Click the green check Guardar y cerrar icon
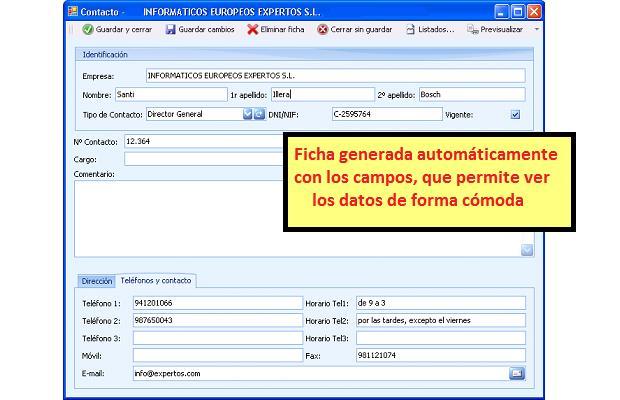The height and width of the screenshot is (400, 620). pos(88,30)
